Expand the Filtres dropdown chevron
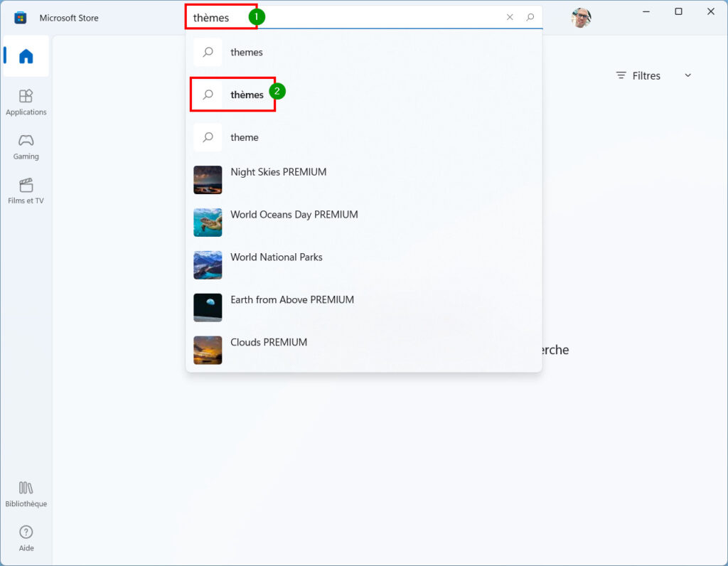The width and height of the screenshot is (728, 566). (x=688, y=75)
